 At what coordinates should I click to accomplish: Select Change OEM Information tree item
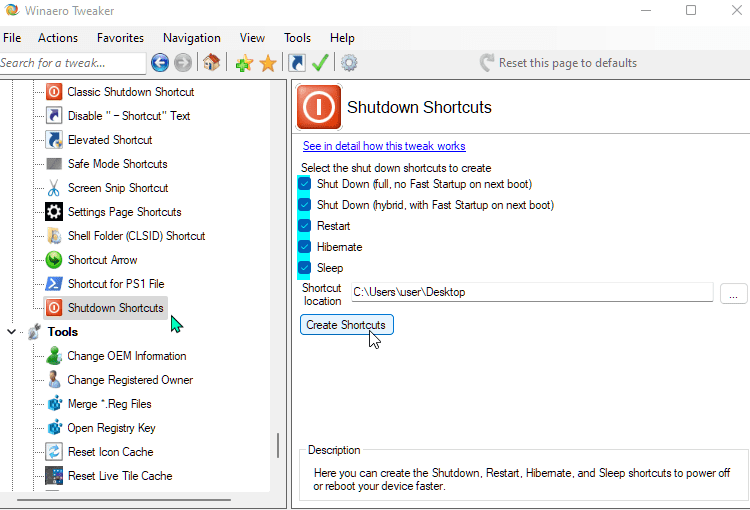pyautogui.click(x=127, y=355)
